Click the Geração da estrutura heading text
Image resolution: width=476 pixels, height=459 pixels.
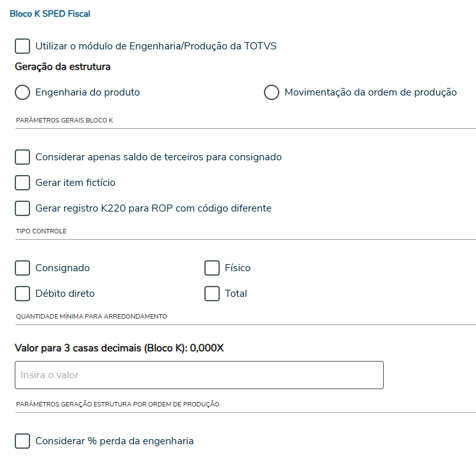pos(63,67)
